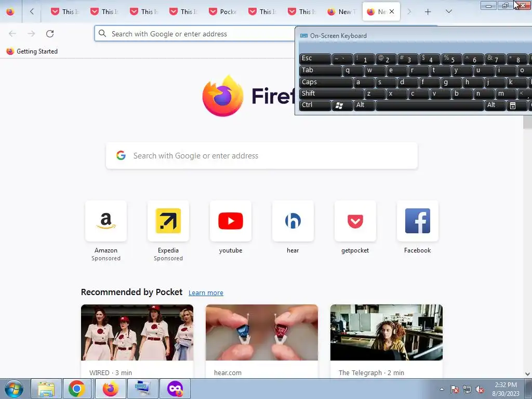Screen dimensions: 532x399
Task: Switch to the 'New T' tab
Action: click(x=341, y=11)
